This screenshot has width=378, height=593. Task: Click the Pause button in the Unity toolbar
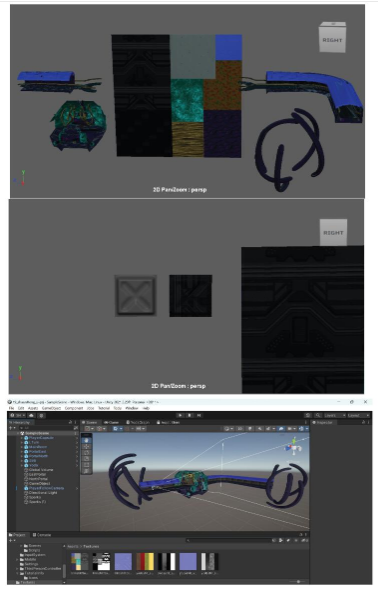(x=189, y=415)
